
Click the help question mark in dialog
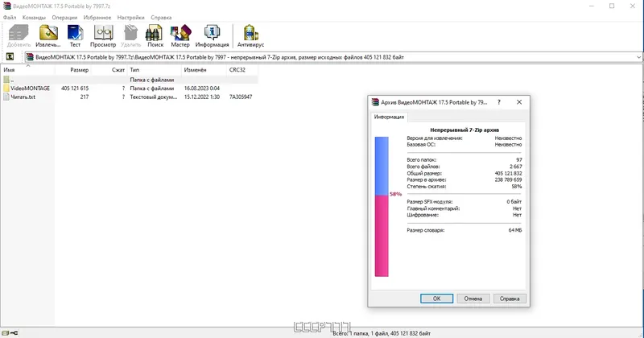click(x=499, y=102)
